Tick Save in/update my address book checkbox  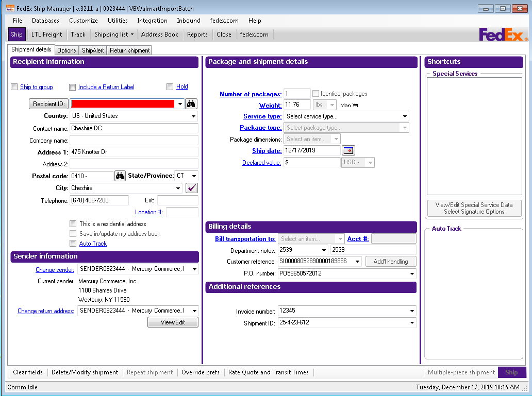73,234
